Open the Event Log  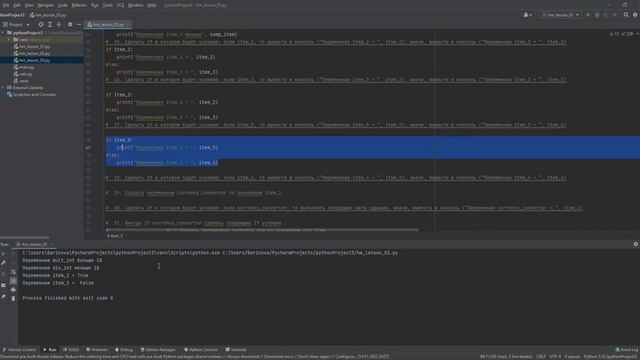[627, 350]
